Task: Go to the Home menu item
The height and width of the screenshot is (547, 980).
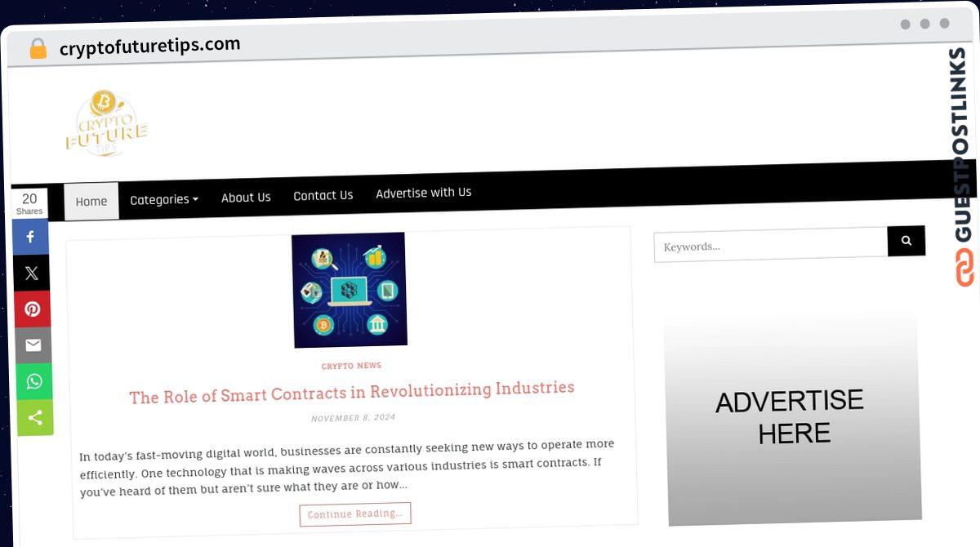Action: coord(91,202)
